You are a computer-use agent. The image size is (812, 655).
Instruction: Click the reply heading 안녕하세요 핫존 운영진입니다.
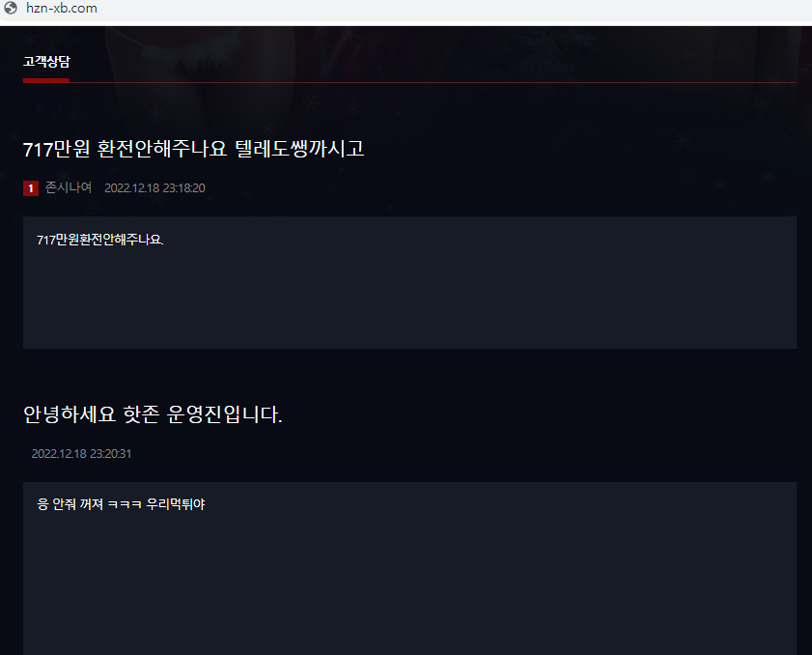tap(153, 414)
